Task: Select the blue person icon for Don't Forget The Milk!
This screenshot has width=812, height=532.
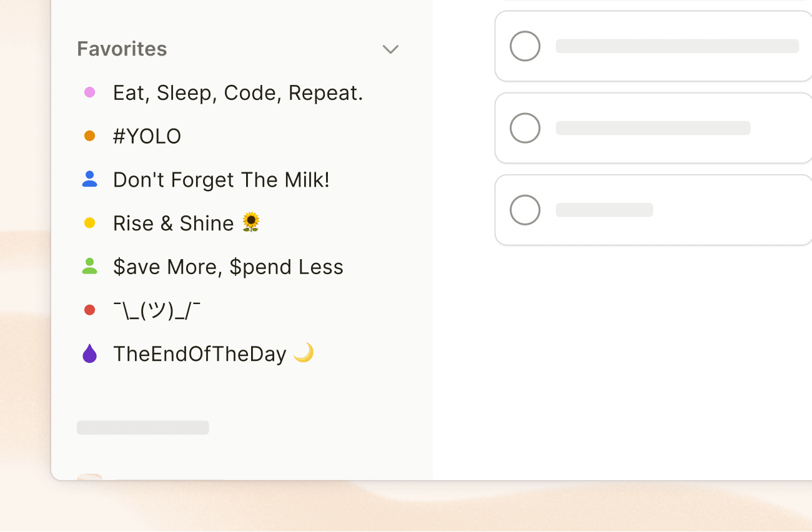Action: [90, 179]
